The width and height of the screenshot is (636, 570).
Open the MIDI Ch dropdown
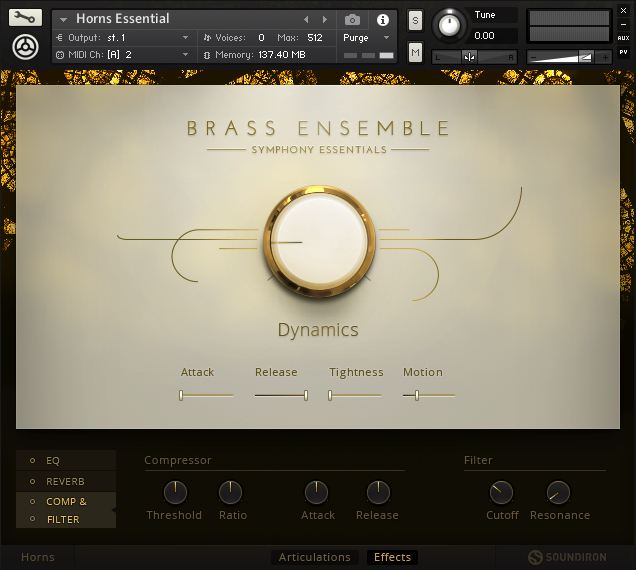pos(125,55)
